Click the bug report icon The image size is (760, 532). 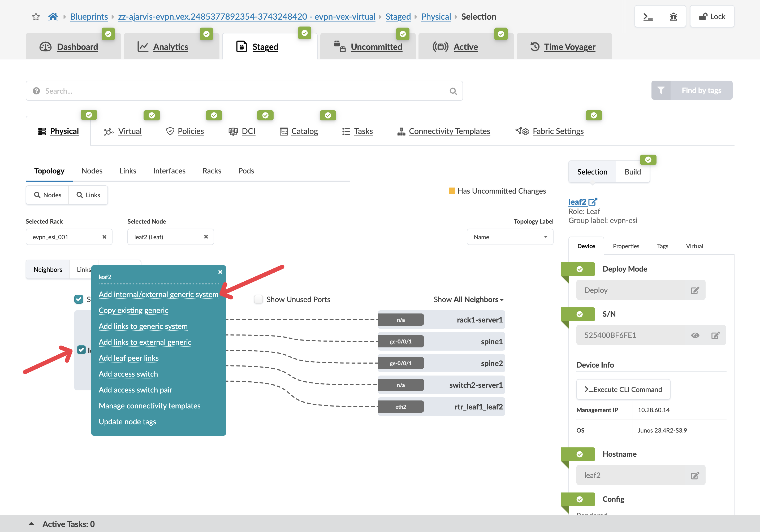coord(673,16)
